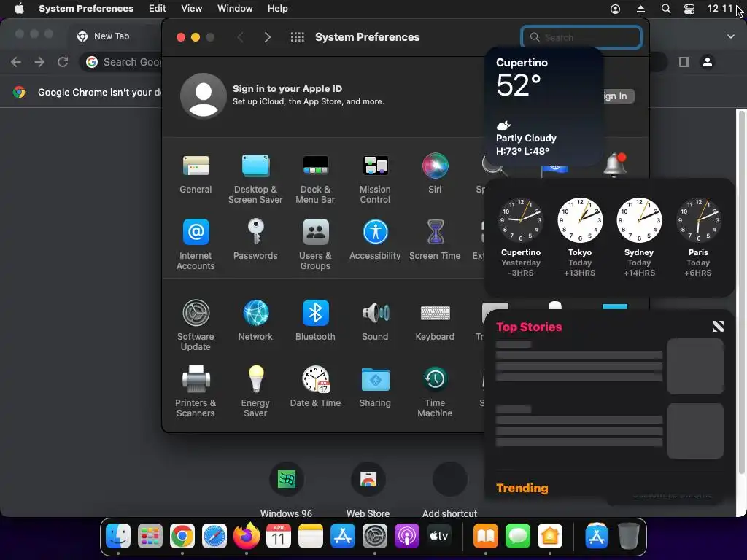Open Passwords preferences

click(x=255, y=239)
